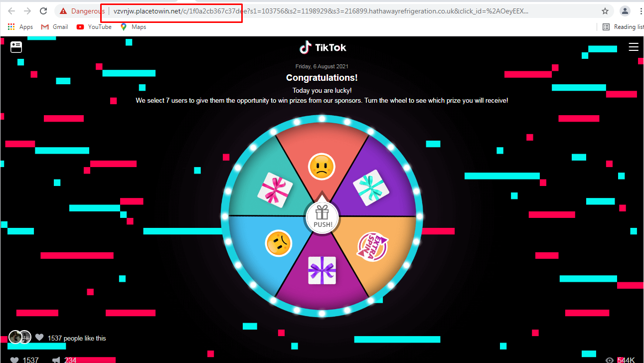Image resolution: width=644 pixels, height=363 pixels.
Task: Open the Reading list panel
Action: [x=623, y=27]
